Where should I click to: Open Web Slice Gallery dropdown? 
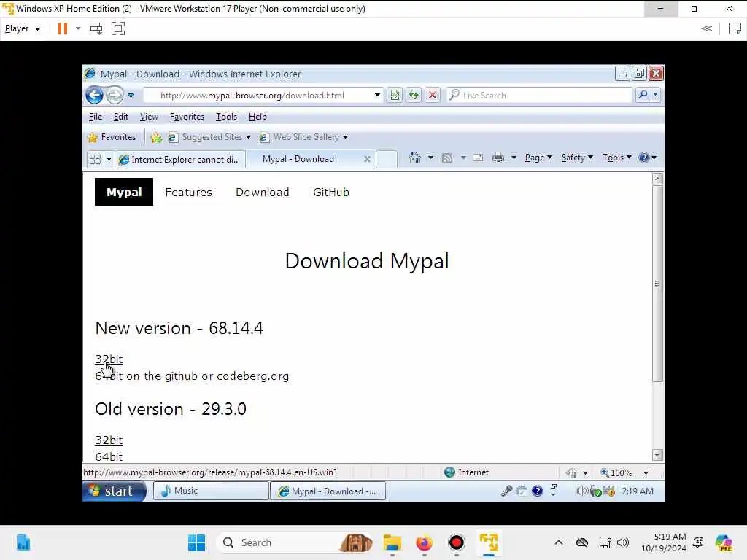pos(303,137)
